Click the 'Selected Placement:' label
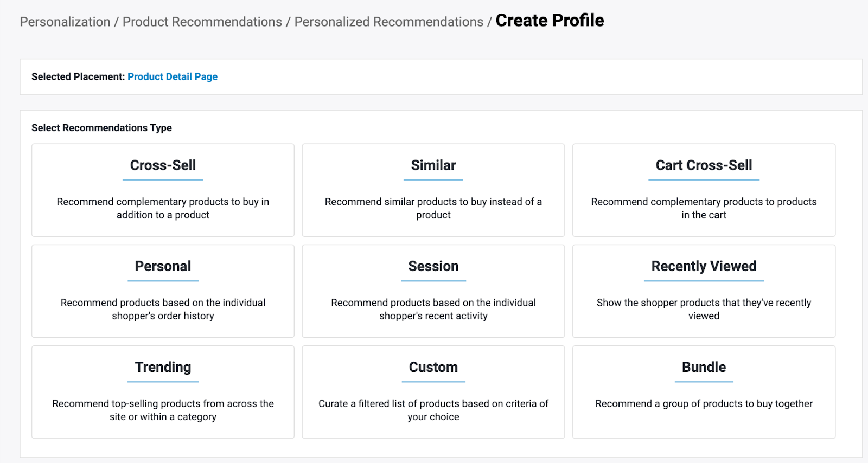Viewport: 868px width, 463px height. pyautogui.click(x=78, y=76)
